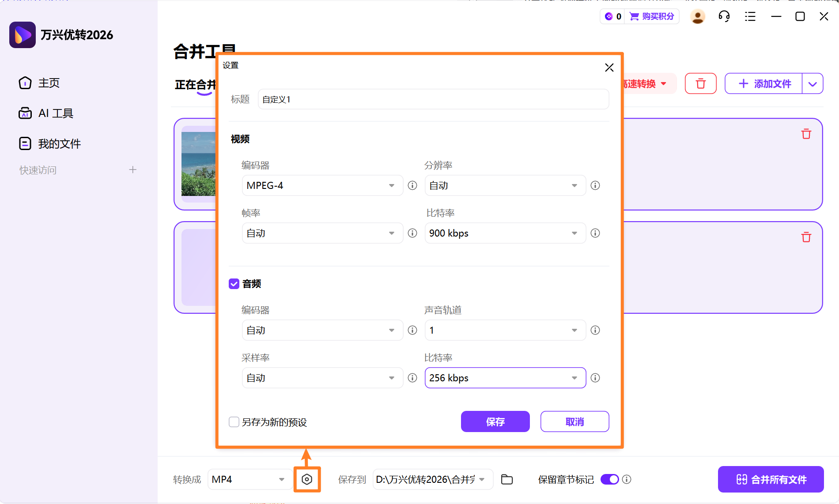The image size is (839, 504).
Task: Open 我的文件 from the sidebar
Action: click(25, 143)
